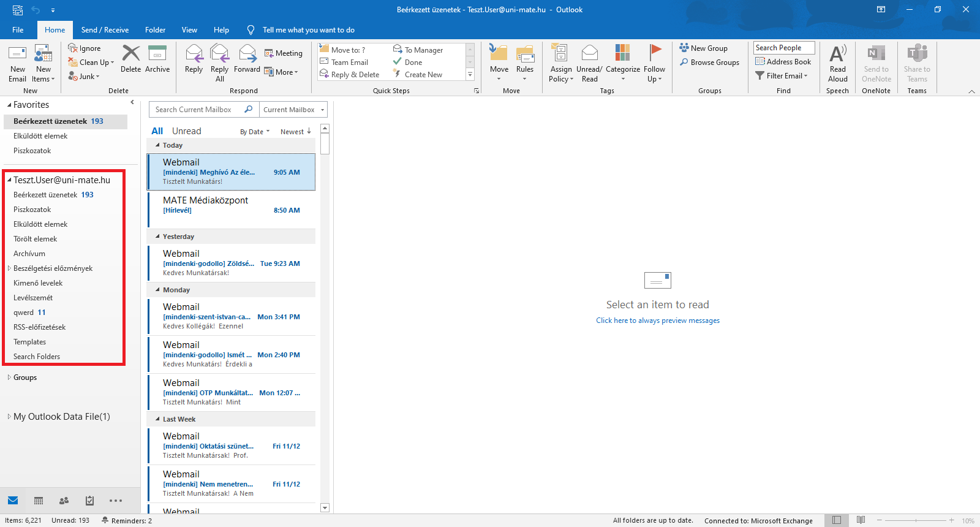The height and width of the screenshot is (527, 980).
Task: Open Calendar view from navigation bar
Action: pos(39,501)
